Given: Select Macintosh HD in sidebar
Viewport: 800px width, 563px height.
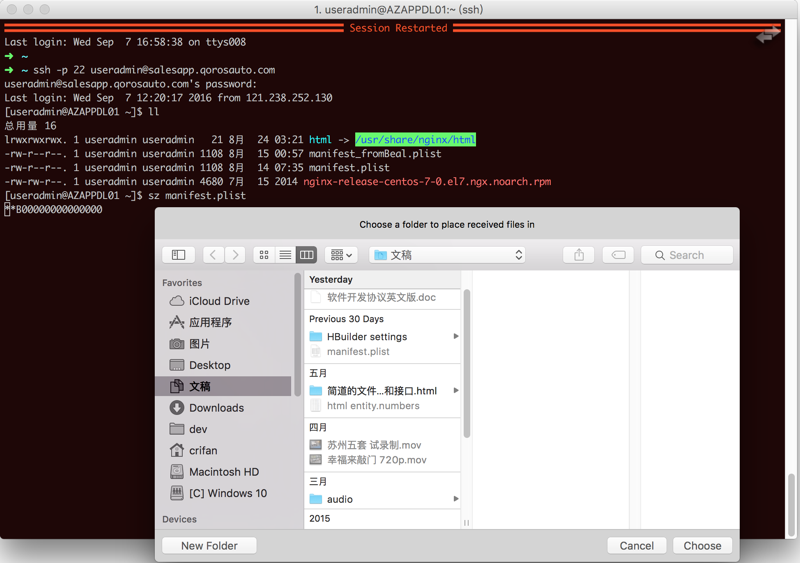Looking at the screenshot, I should 224,472.
